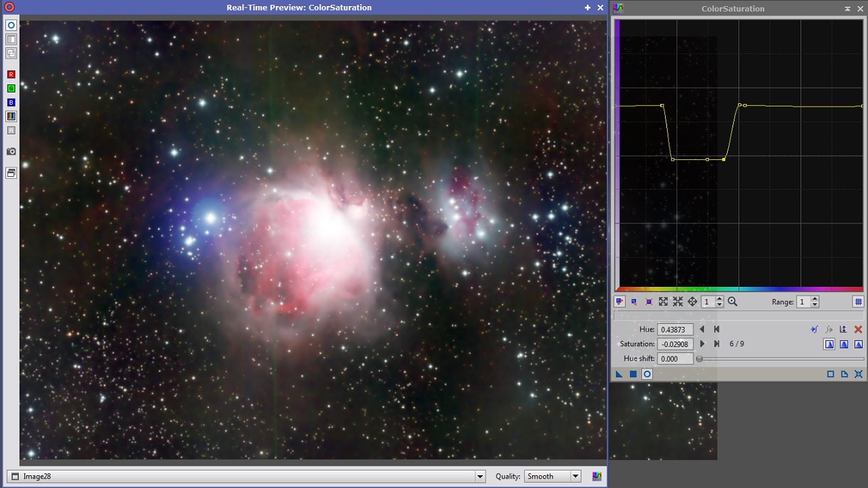Reset curve with the red X icon
Screen dimensions: 868x488
[858, 329]
